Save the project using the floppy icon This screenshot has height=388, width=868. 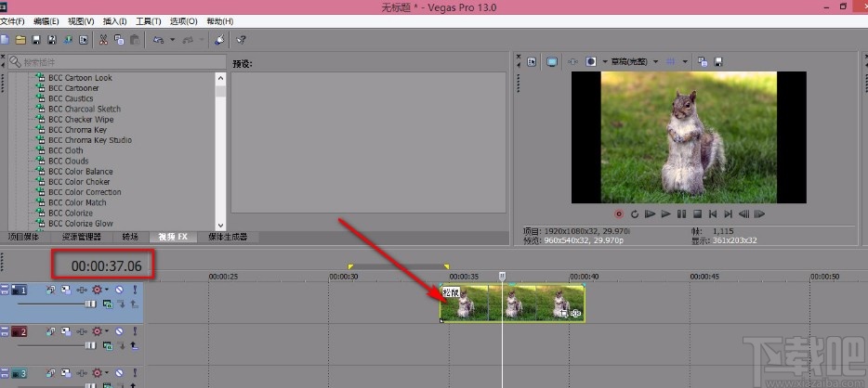pyautogui.click(x=36, y=40)
